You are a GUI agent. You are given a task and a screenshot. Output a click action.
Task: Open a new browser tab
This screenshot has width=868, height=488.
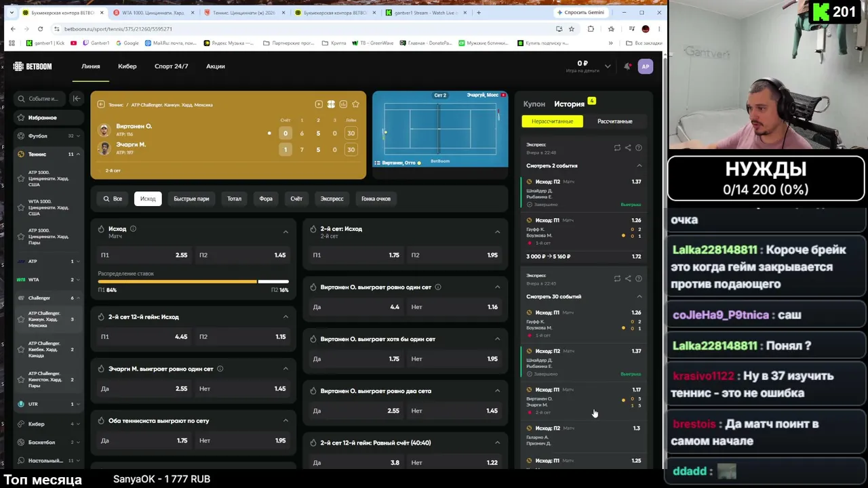pos(478,12)
